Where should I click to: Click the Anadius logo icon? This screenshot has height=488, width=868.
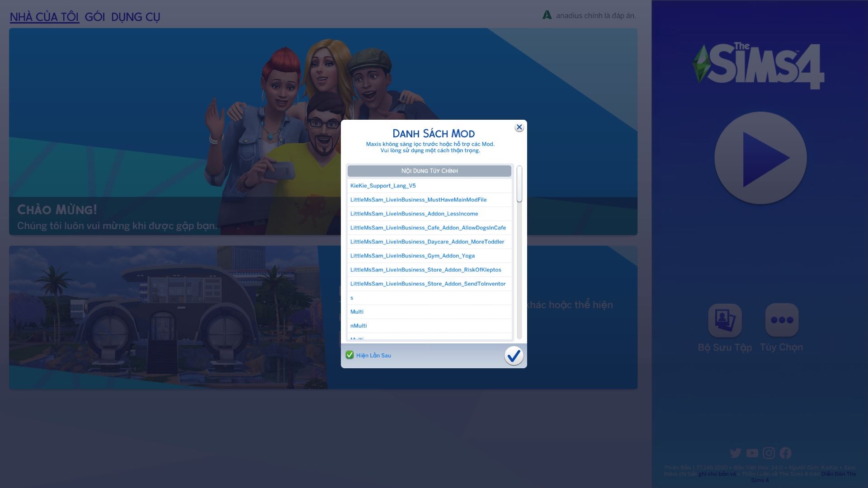pyautogui.click(x=547, y=15)
